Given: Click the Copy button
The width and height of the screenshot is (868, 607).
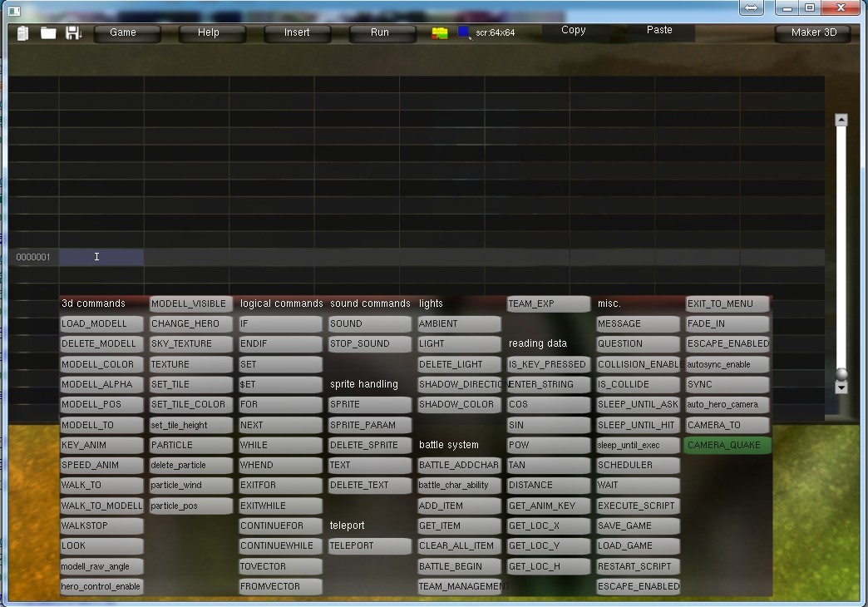Looking at the screenshot, I should tap(574, 31).
